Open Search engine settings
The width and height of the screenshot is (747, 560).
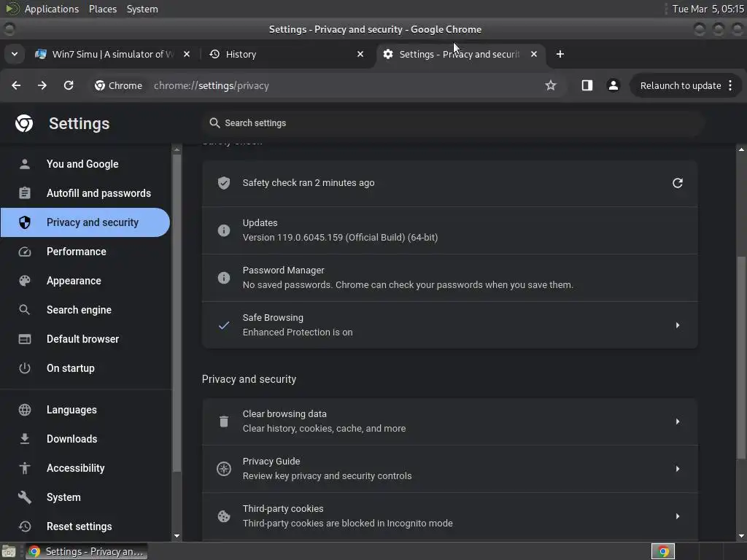click(86, 309)
